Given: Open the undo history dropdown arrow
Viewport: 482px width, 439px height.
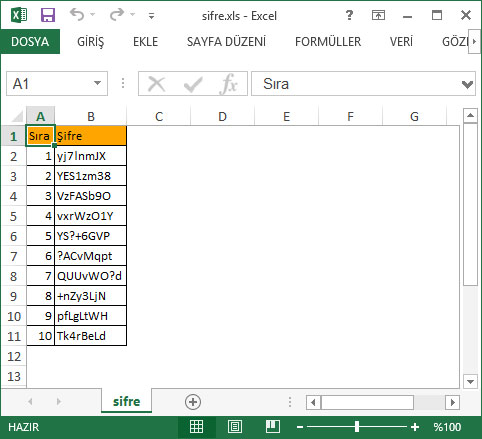Looking at the screenshot, I should click(x=93, y=15).
